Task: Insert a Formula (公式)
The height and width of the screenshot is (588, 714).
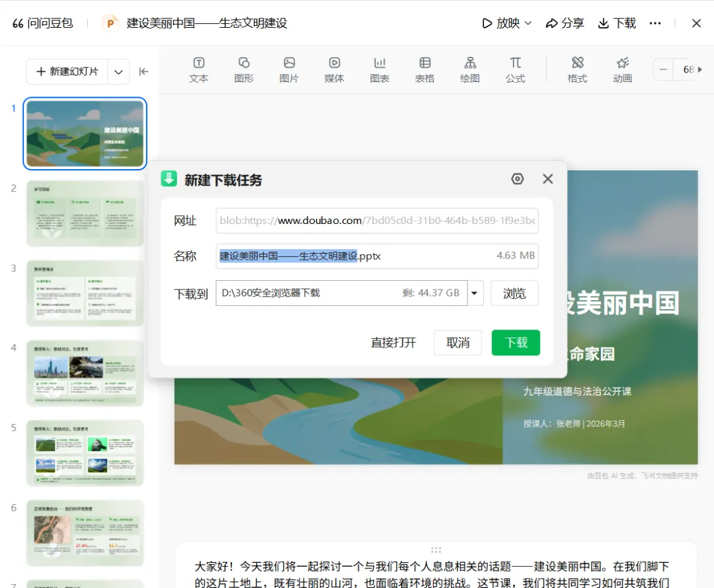Action: [x=515, y=69]
